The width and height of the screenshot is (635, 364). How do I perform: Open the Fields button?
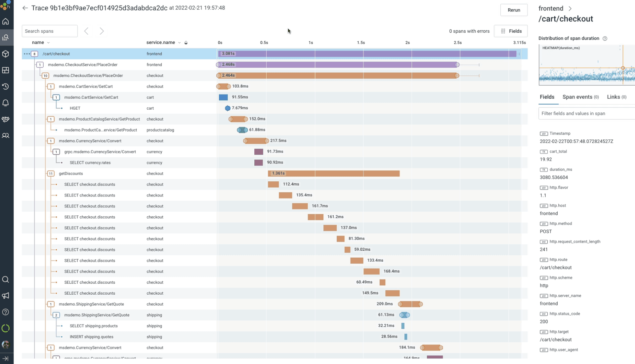point(511,31)
